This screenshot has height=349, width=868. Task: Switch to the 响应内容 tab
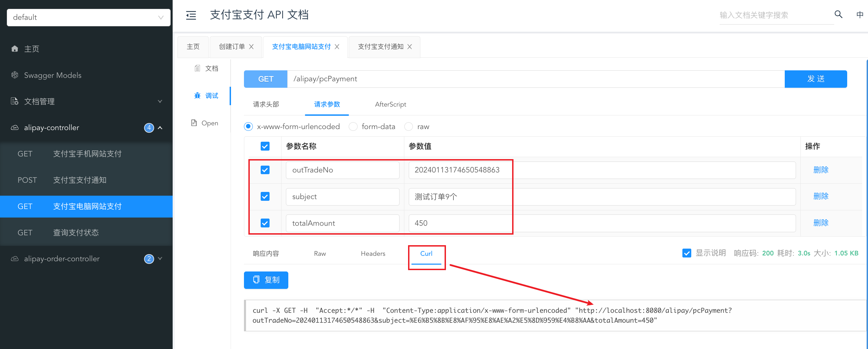click(266, 254)
